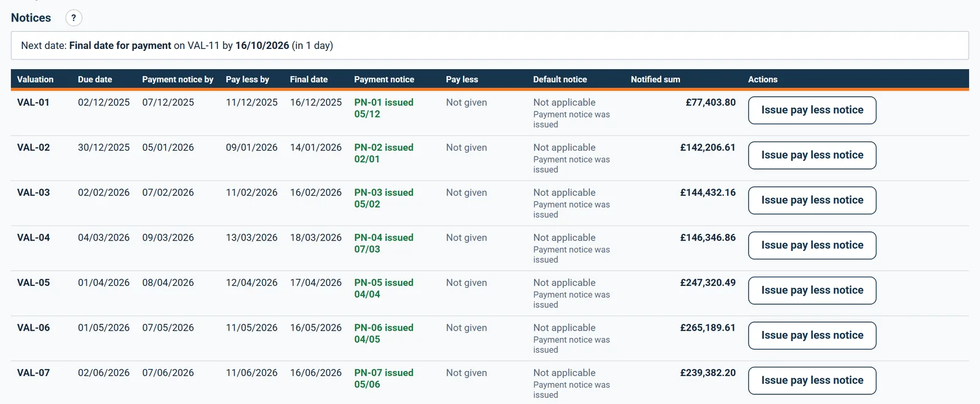Issue pay less notice for VAL-07

812,380
